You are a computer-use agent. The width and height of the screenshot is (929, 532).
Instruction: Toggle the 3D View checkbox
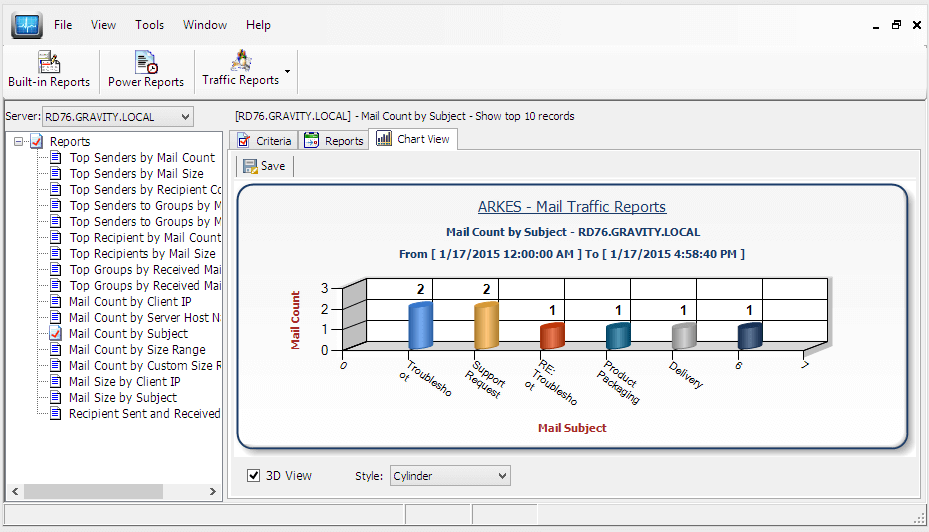click(254, 476)
